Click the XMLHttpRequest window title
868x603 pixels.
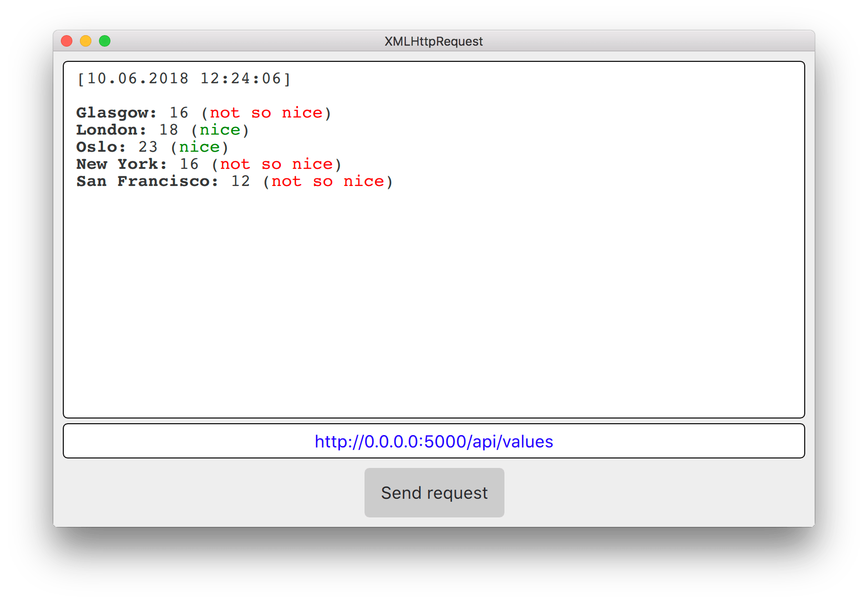click(x=433, y=41)
